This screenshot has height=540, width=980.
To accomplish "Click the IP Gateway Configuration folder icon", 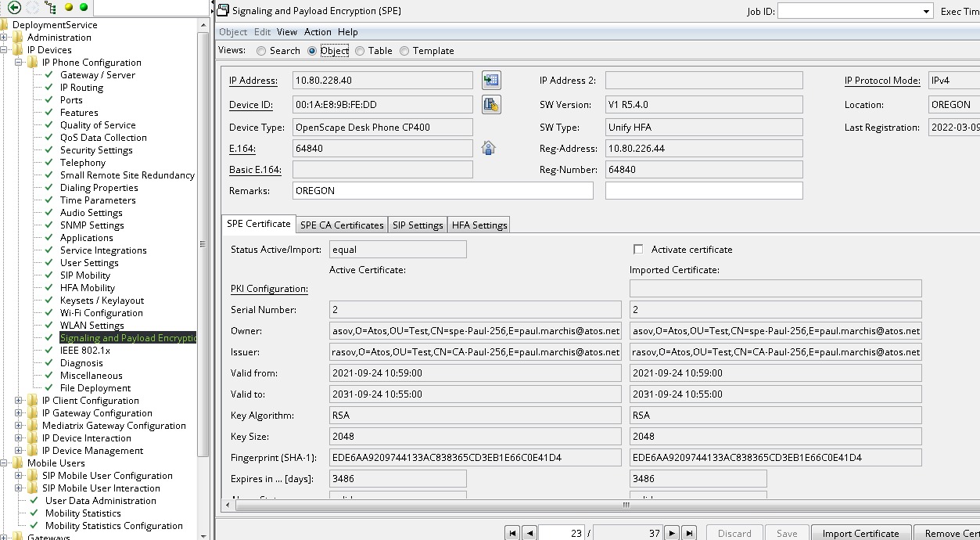I will pos(33,413).
